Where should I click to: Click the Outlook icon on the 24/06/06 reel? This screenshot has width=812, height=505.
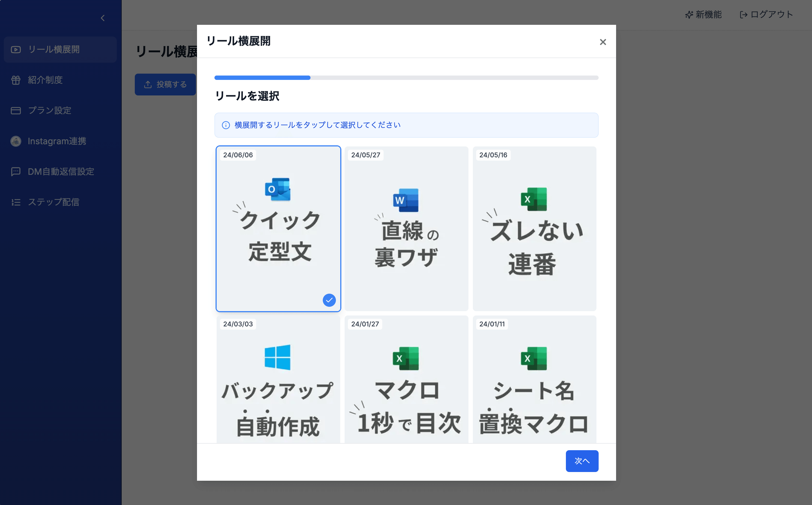pos(278,189)
